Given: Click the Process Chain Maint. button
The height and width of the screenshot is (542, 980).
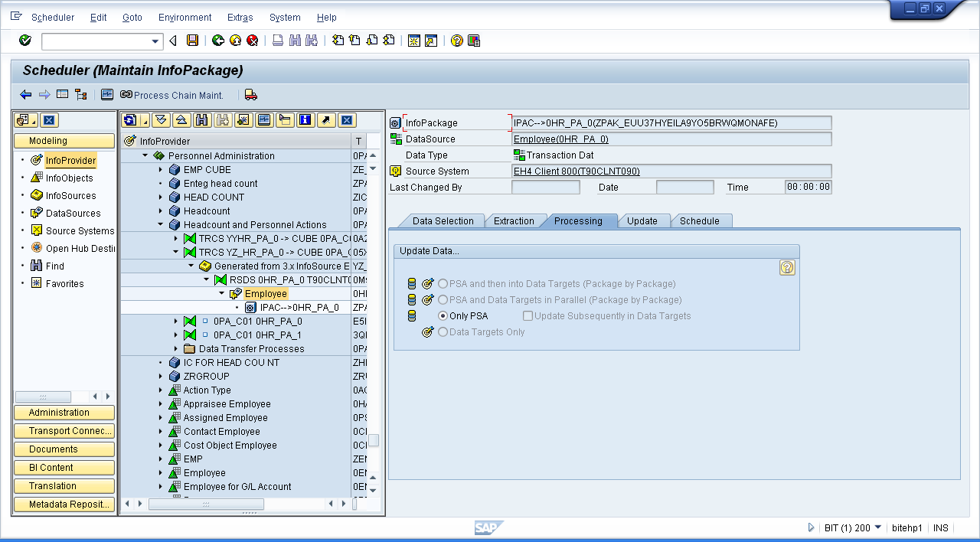Looking at the screenshot, I should 172,95.
